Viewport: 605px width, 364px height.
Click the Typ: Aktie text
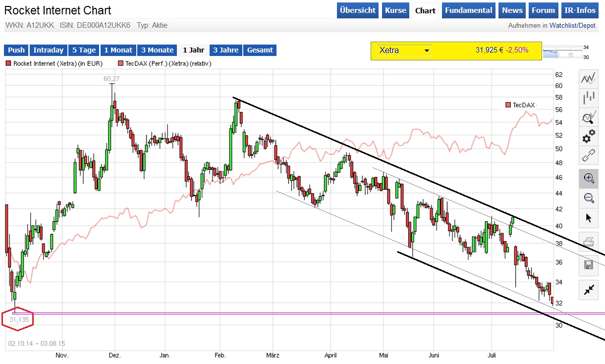click(x=153, y=25)
